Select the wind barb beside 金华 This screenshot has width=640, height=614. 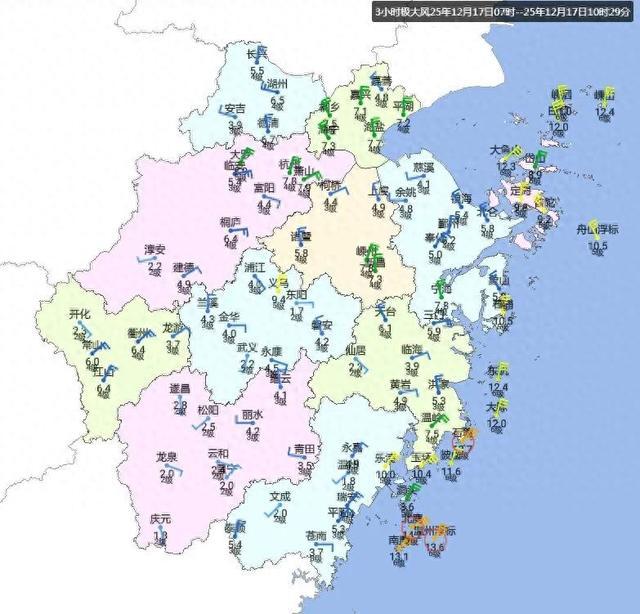coord(238,328)
